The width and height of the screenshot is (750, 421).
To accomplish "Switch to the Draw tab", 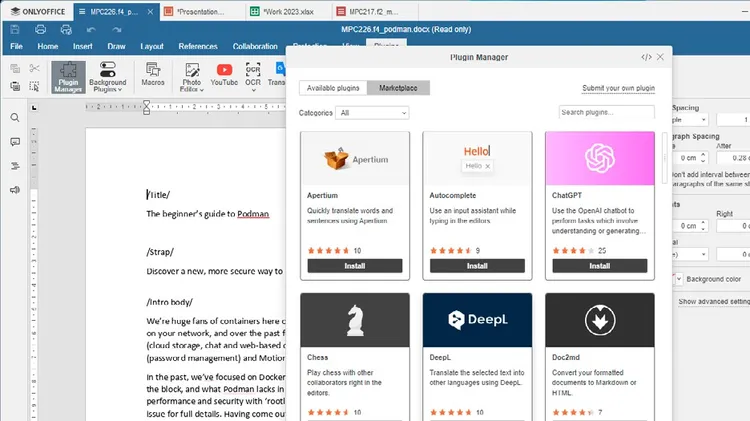I will 116,46.
